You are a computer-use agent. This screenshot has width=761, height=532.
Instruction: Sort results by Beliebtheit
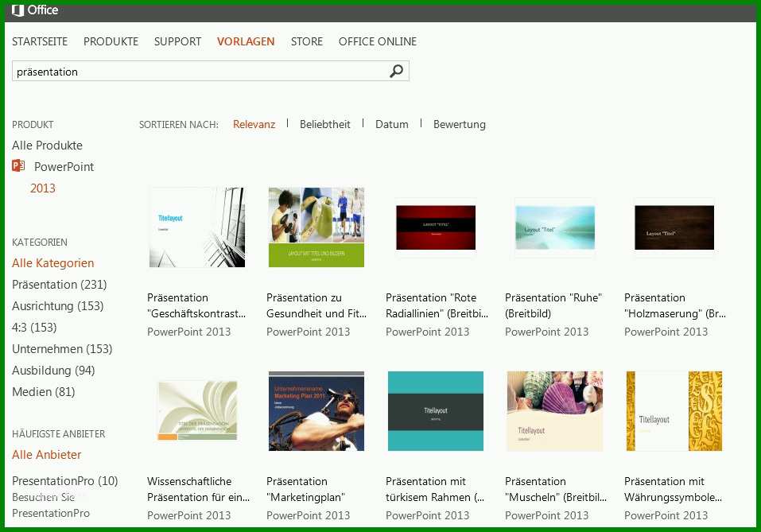click(324, 124)
